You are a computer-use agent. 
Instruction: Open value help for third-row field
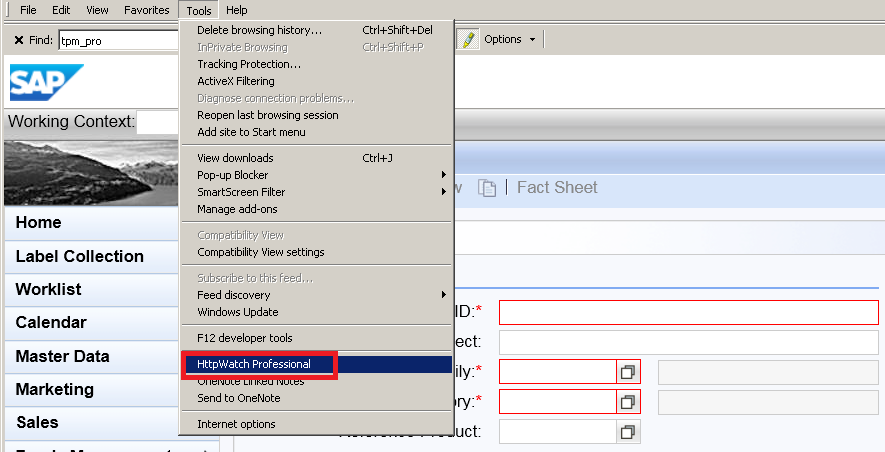click(x=628, y=372)
